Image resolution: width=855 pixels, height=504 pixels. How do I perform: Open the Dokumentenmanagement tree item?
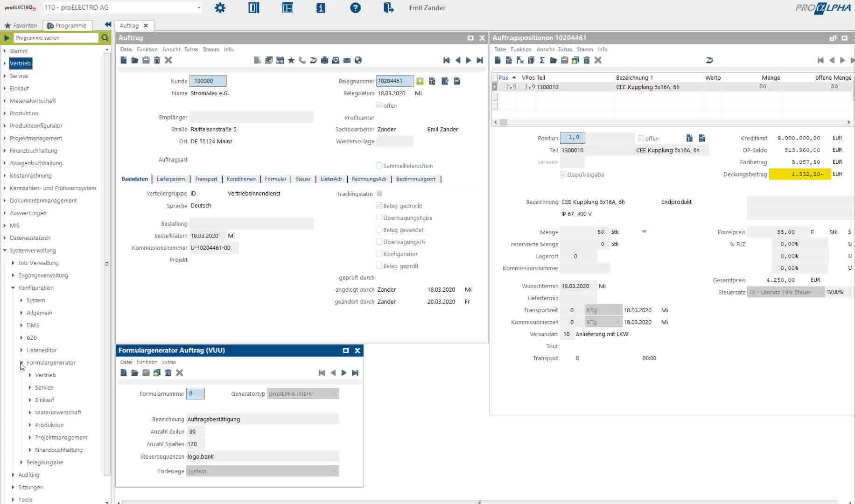43,201
